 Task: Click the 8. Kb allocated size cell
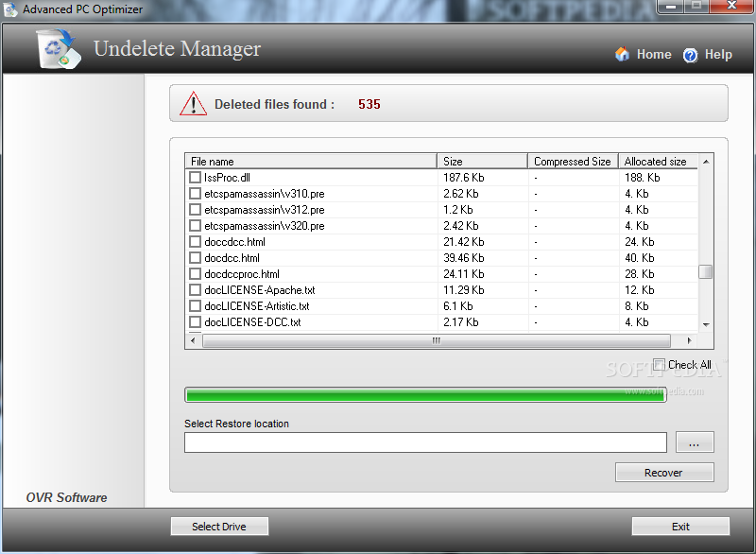tap(636, 306)
